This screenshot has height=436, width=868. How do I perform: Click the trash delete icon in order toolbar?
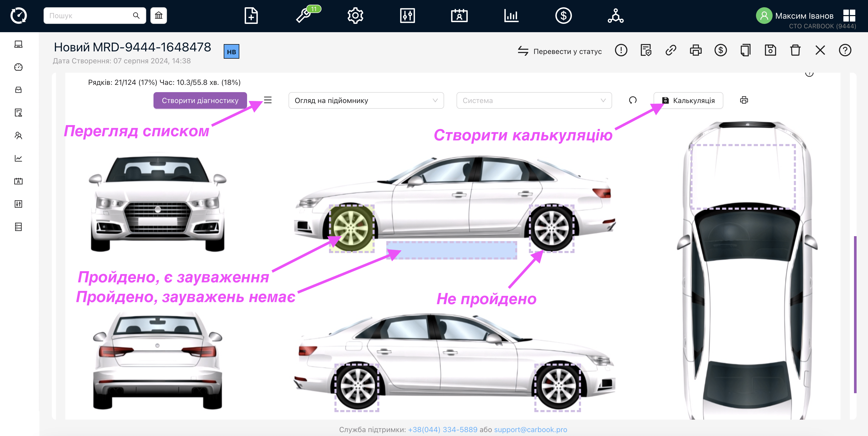pyautogui.click(x=795, y=51)
